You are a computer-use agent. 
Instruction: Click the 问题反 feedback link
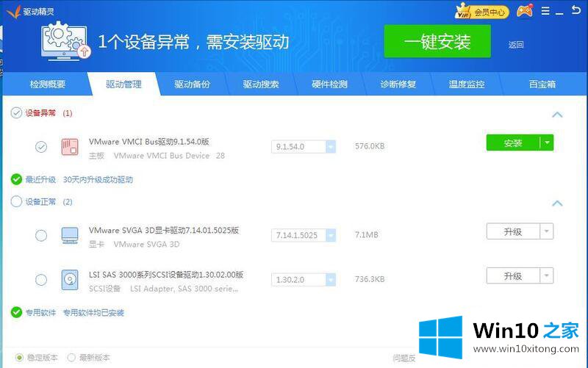tap(404, 358)
